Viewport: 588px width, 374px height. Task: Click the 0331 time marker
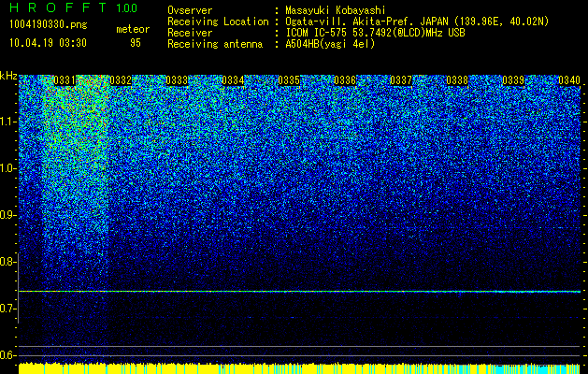pos(65,80)
